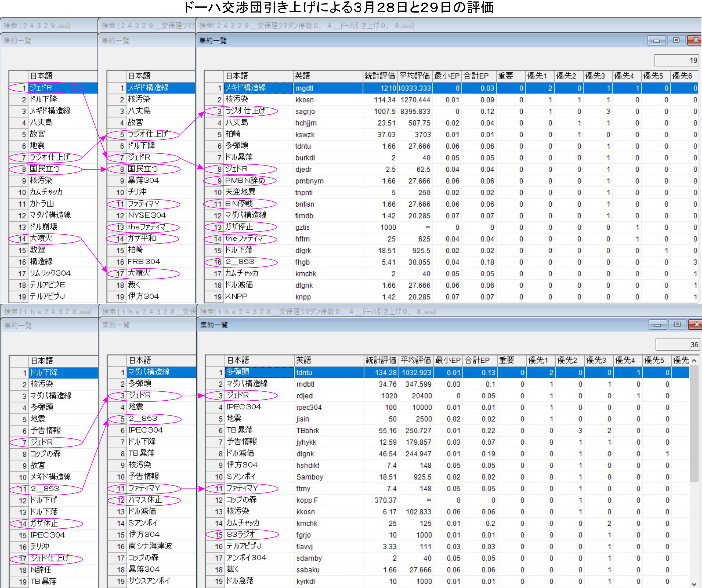Select the ドル急落 row
The image size is (702, 588).
(447, 582)
